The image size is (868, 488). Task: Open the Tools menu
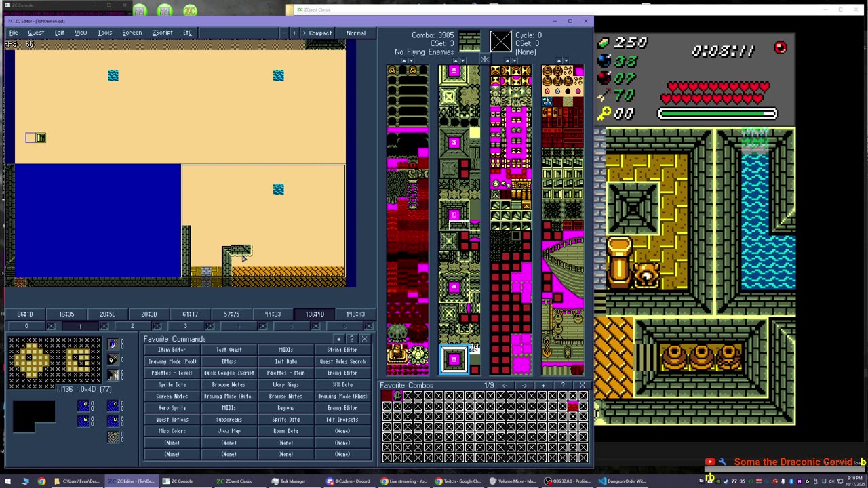(x=105, y=33)
